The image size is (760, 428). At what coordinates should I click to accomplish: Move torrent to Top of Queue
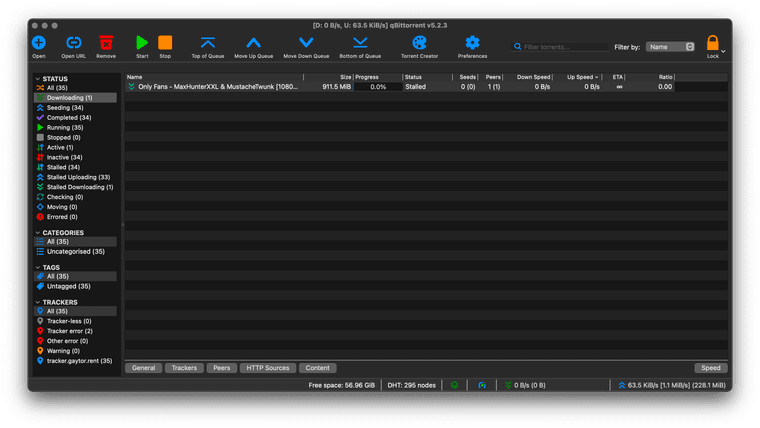pyautogui.click(x=208, y=43)
